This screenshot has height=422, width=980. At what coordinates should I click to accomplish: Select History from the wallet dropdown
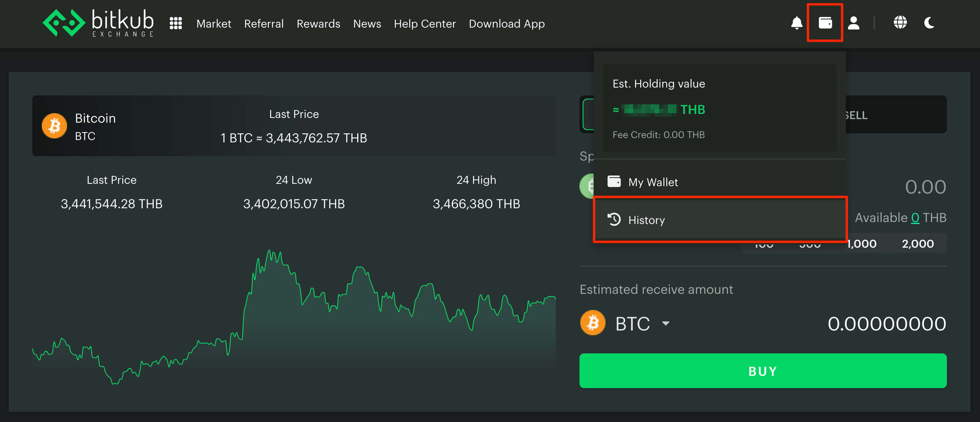[x=720, y=220]
